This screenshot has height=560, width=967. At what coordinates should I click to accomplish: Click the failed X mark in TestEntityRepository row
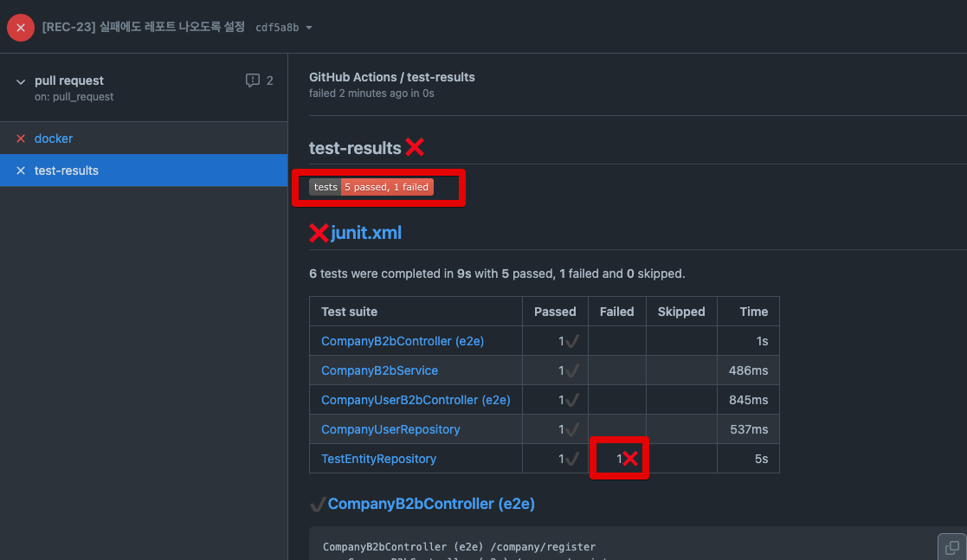click(629, 458)
